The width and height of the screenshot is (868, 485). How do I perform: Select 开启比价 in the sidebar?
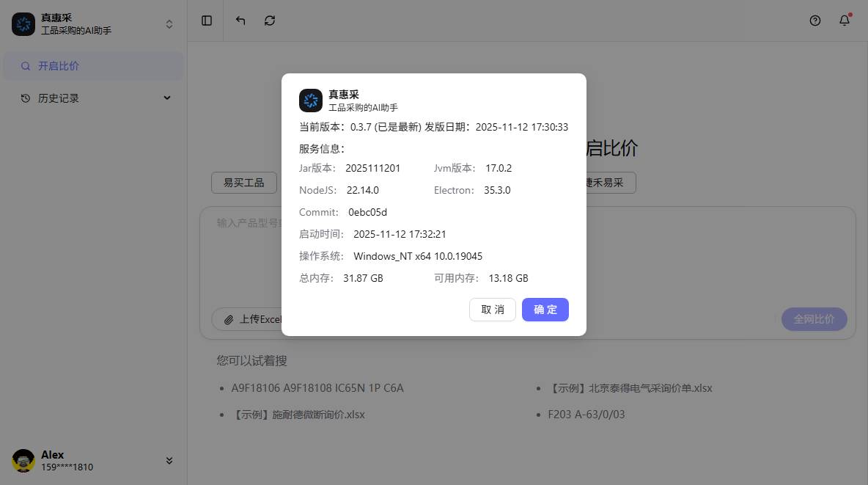click(x=59, y=66)
